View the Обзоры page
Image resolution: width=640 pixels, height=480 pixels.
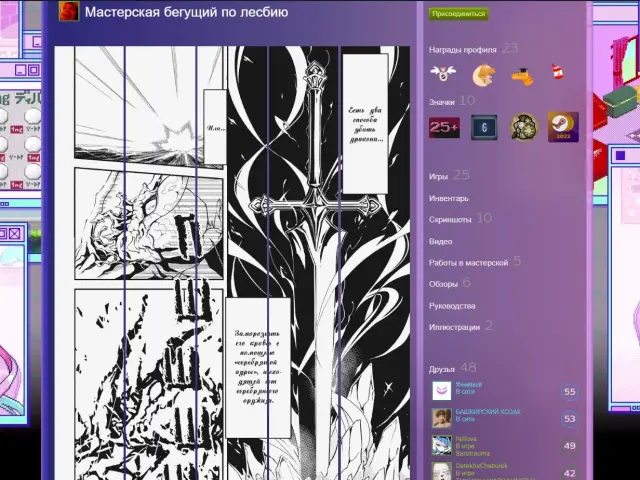[x=443, y=284]
